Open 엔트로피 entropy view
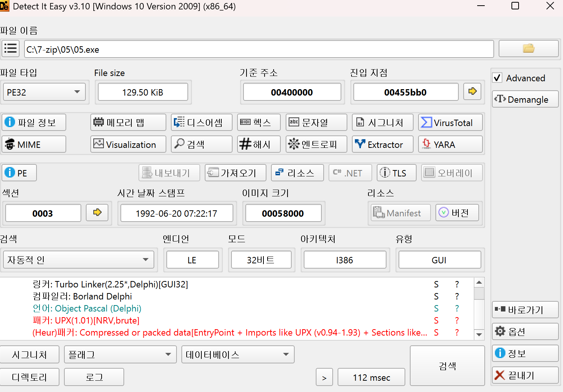Viewport: 563px width, 392px height. point(316,144)
